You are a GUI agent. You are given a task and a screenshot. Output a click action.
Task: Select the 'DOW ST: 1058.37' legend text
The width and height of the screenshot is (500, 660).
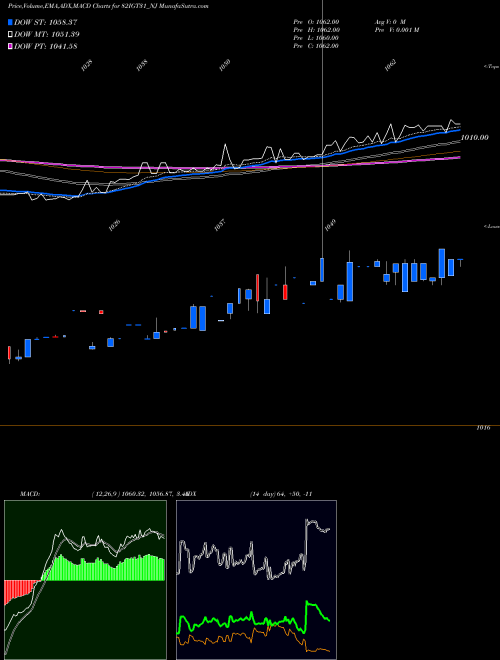pos(46,22)
